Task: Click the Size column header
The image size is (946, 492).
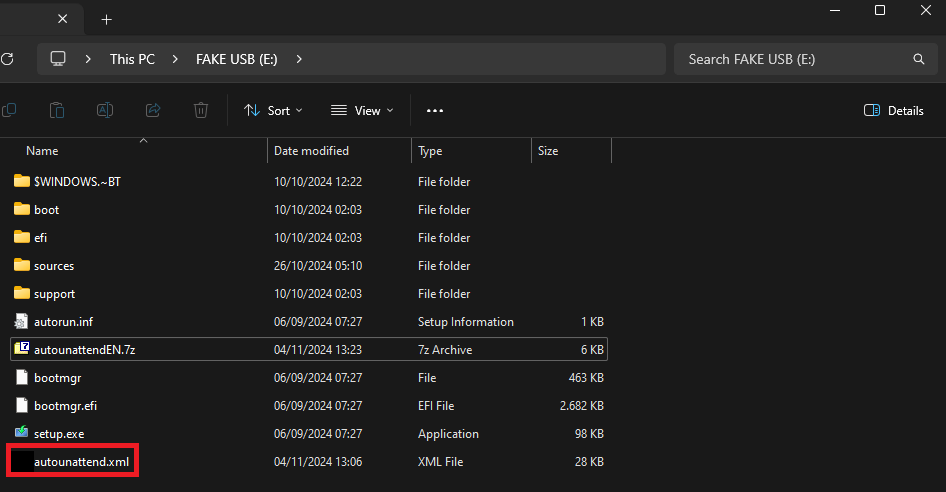Action: click(x=548, y=151)
